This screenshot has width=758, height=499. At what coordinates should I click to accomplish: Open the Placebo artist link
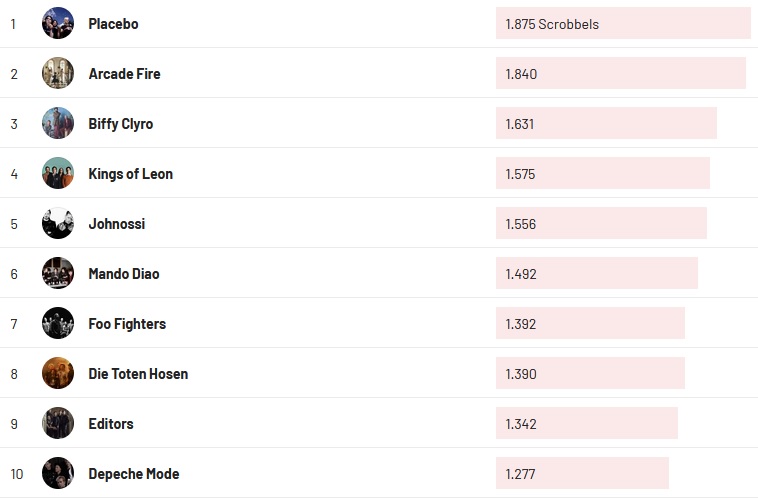click(113, 23)
